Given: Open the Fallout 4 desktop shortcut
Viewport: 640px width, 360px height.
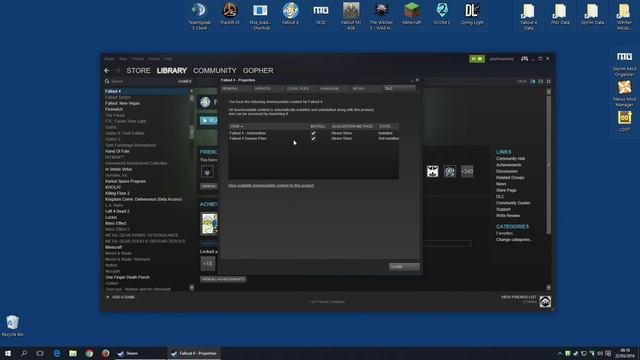Looking at the screenshot, I should pos(290,13).
